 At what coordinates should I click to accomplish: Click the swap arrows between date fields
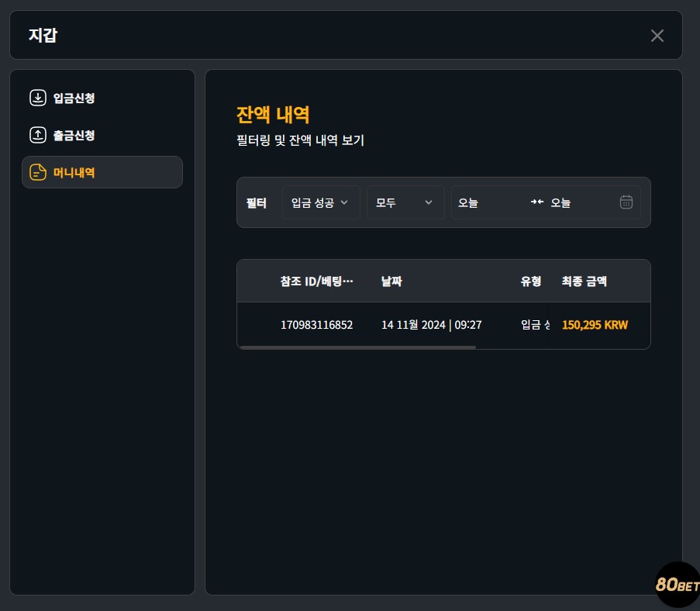click(x=537, y=202)
